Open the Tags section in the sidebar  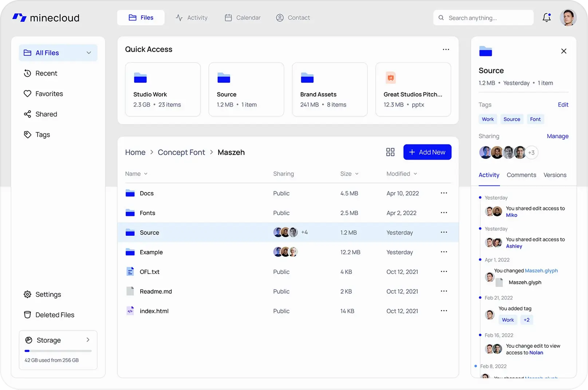[x=43, y=134]
